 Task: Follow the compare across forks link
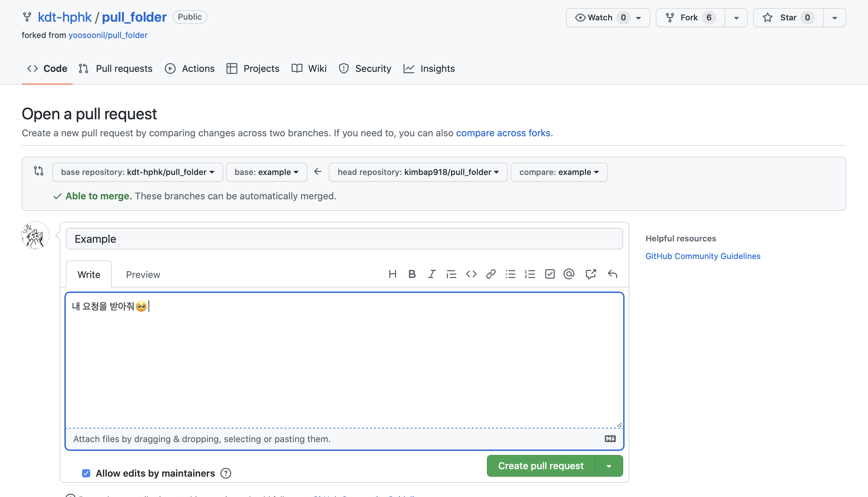(x=503, y=133)
